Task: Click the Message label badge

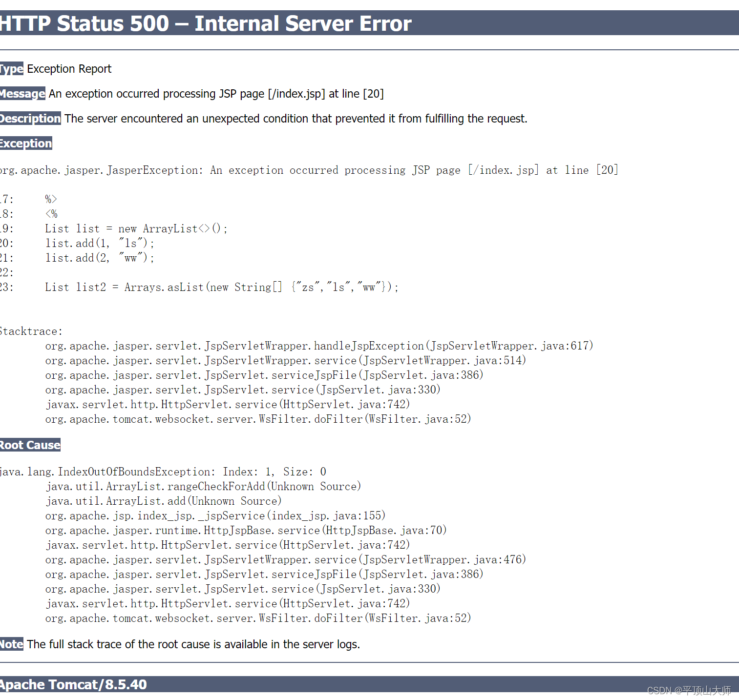Action: (x=22, y=94)
